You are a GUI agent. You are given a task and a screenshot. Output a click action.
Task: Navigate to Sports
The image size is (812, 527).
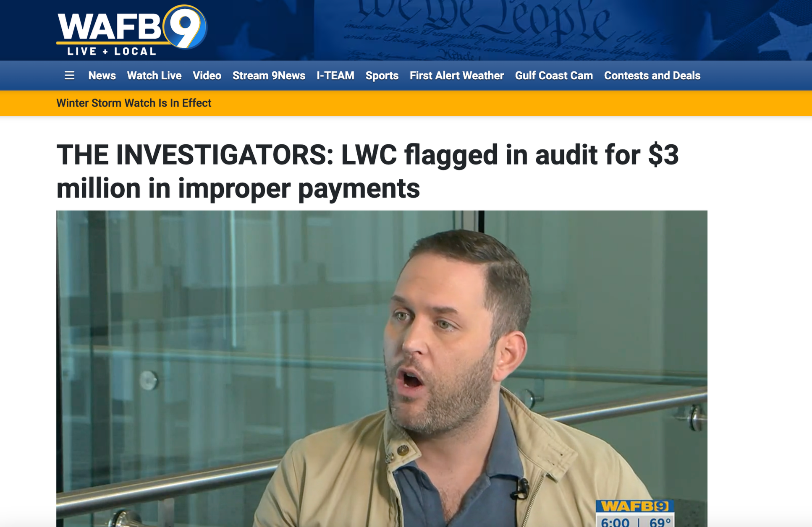(x=382, y=76)
